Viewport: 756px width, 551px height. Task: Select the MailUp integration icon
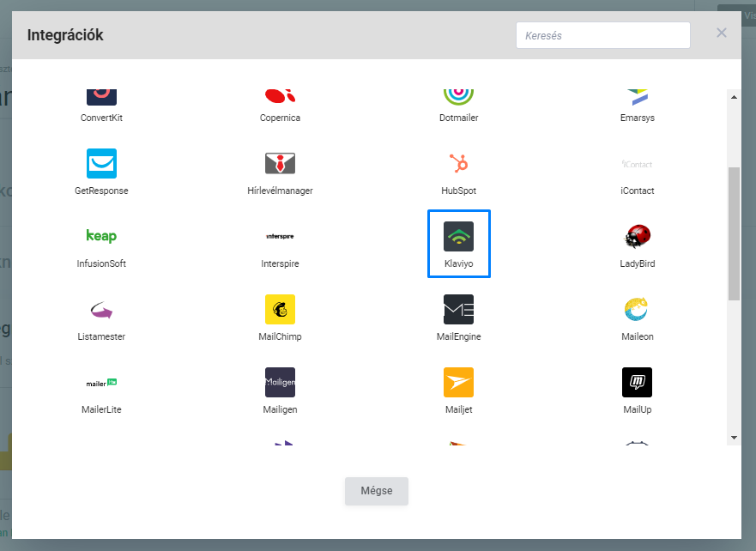[x=638, y=382]
